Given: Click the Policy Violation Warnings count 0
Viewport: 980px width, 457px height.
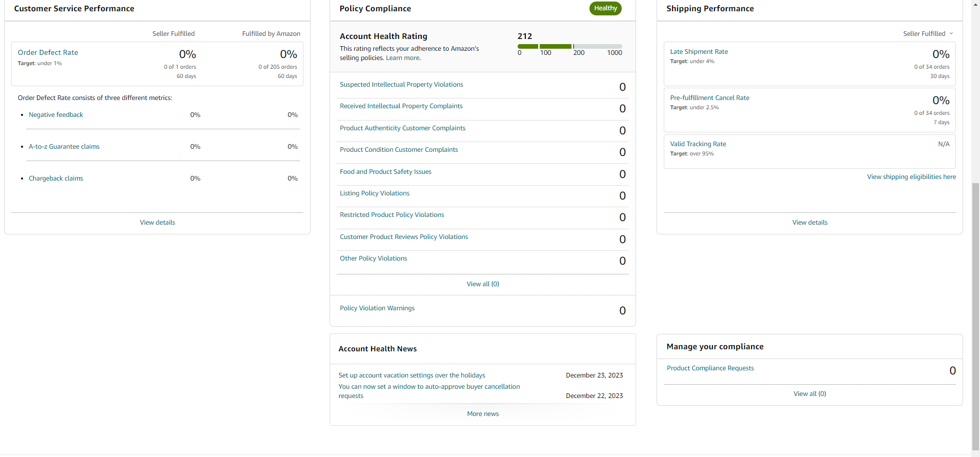Looking at the screenshot, I should click(x=622, y=311).
